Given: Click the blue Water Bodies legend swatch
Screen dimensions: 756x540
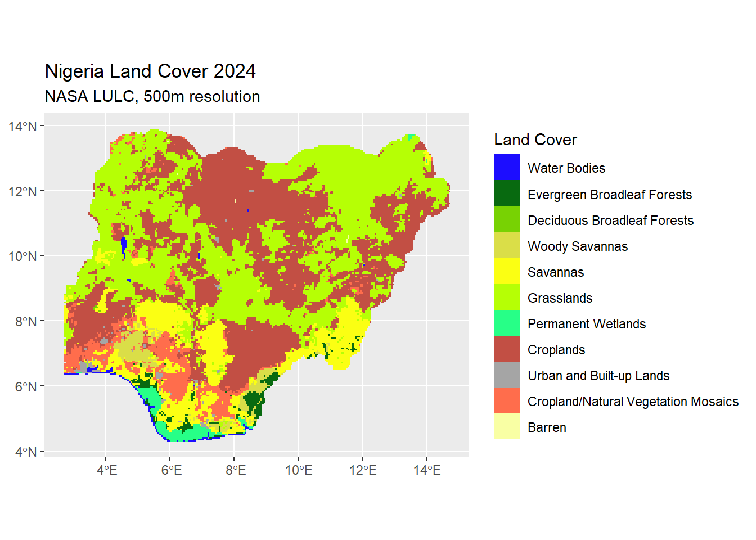Looking at the screenshot, I should point(506,167).
